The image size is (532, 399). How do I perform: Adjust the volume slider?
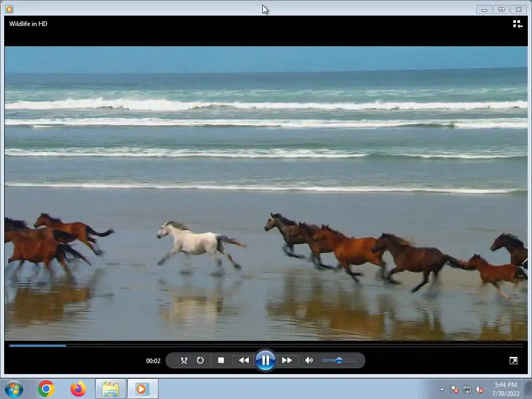(339, 361)
